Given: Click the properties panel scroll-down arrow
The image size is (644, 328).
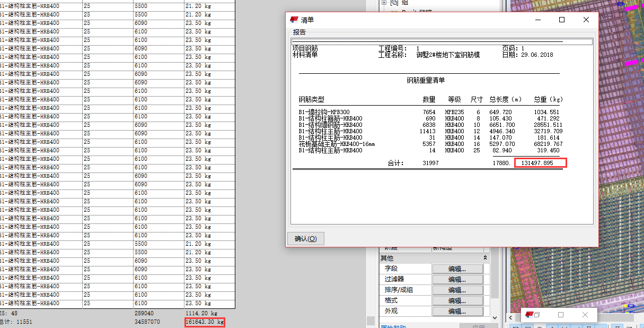Looking at the screenshot, I should 495,317.
